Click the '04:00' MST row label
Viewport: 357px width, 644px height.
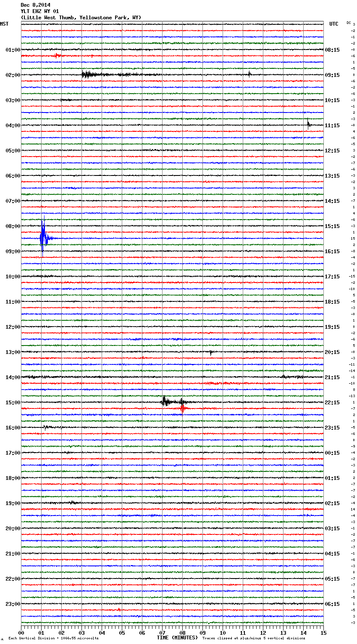point(13,126)
